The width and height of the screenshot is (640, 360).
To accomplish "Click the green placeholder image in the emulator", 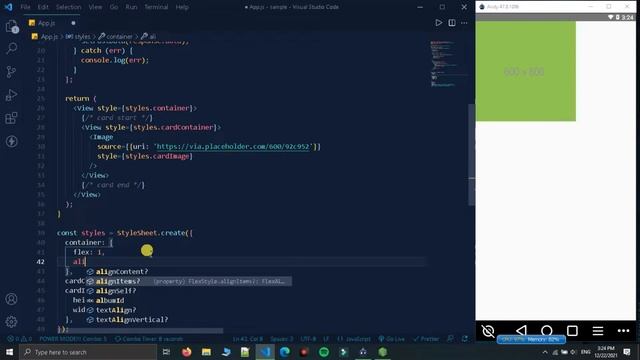I will [x=526, y=71].
